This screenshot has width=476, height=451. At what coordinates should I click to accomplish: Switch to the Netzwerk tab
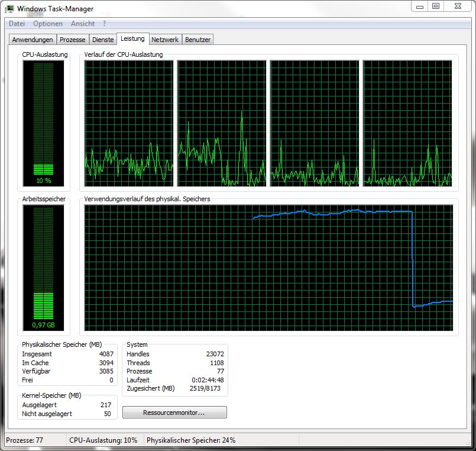165,40
